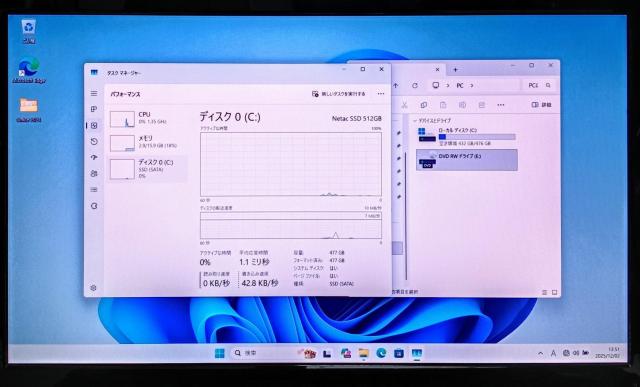
Task: Open File Explorer from the taskbar
Action: pyautogui.click(x=363, y=354)
